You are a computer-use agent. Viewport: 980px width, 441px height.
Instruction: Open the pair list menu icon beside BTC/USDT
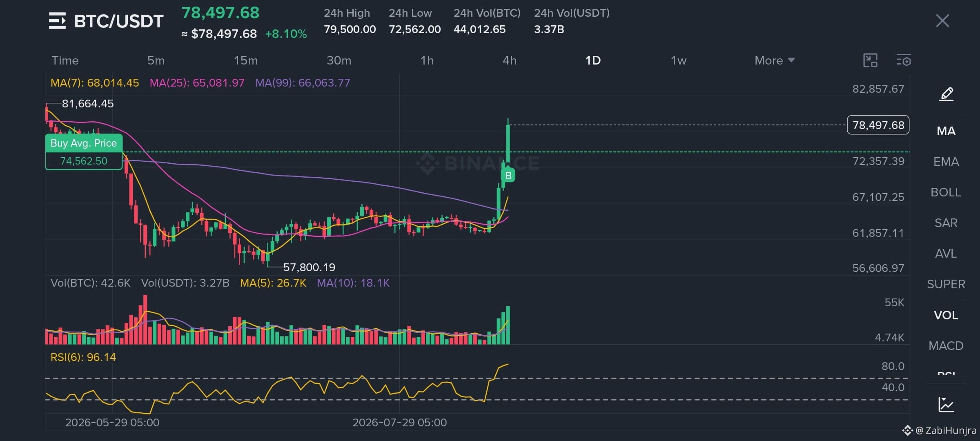(x=57, y=21)
